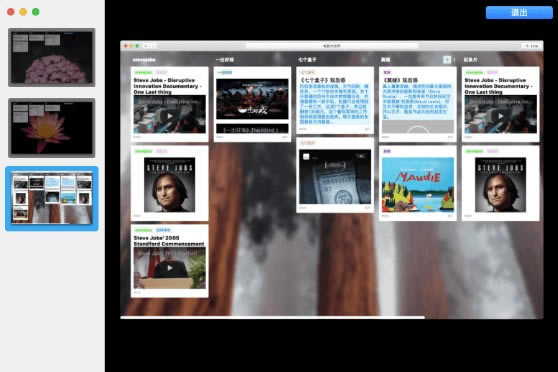Click the button at the inner window's top right

(532, 46)
